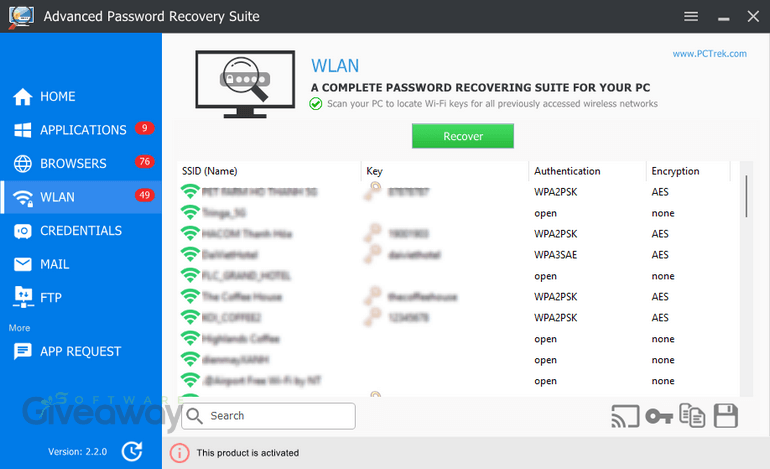Click the globe Browsers icon
The width and height of the screenshot is (770, 469).
click(x=23, y=164)
